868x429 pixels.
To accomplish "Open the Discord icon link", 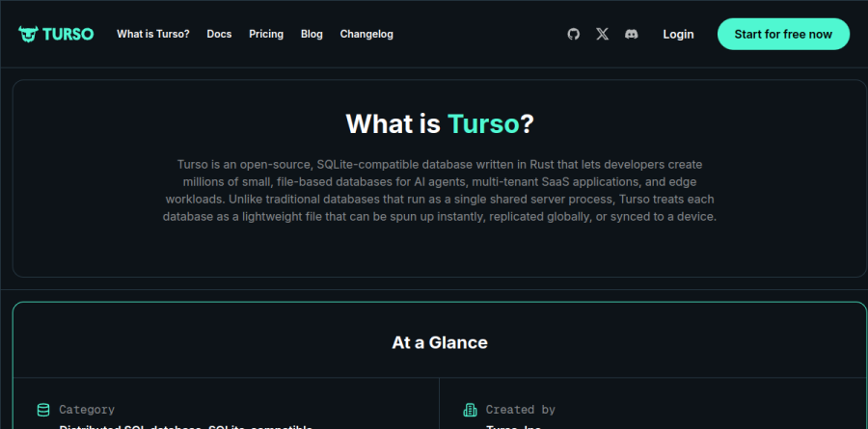I will (631, 35).
